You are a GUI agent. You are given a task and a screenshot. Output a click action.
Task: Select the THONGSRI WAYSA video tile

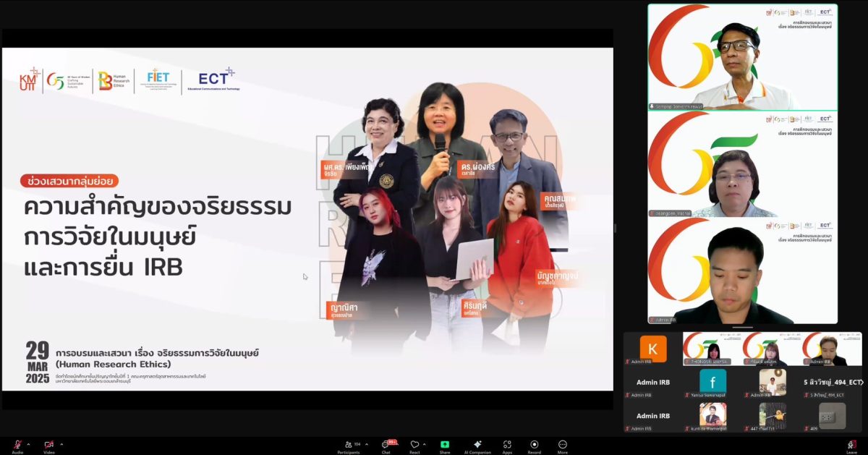[712, 349]
